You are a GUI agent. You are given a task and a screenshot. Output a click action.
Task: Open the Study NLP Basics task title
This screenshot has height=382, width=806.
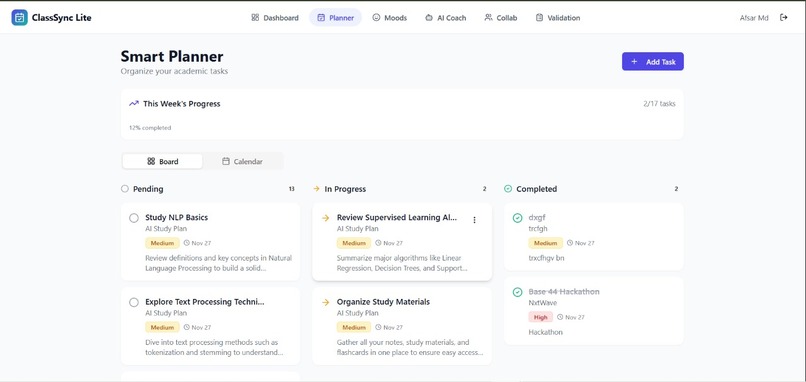(x=176, y=217)
